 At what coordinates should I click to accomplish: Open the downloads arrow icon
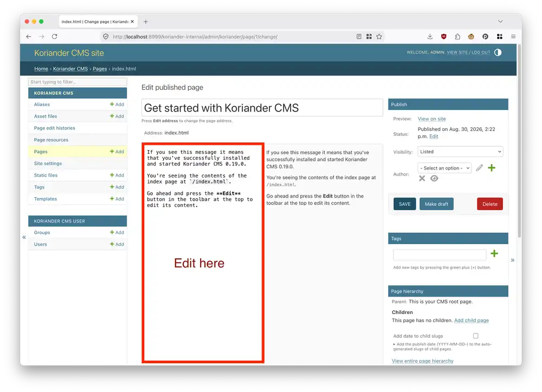[x=430, y=37]
